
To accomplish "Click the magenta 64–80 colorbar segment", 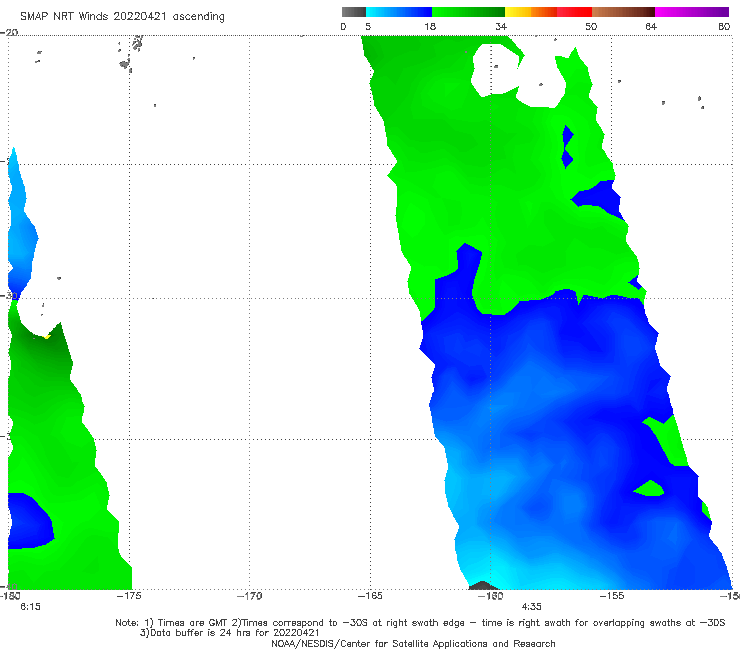I will click(x=692, y=12).
